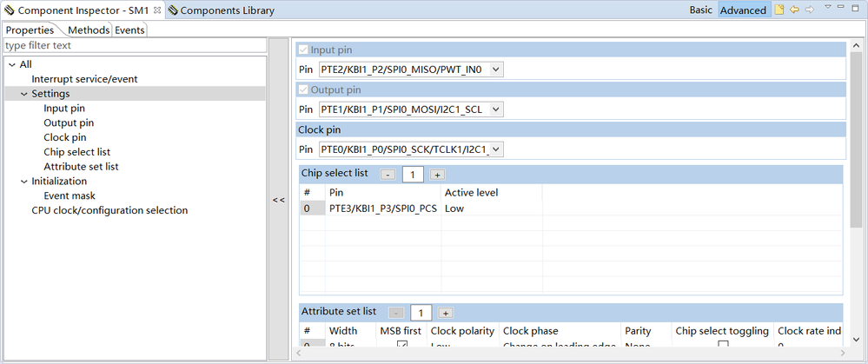Increase the Attribute set list count
Image resolution: width=868 pixels, height=364 pixels.
[x=446, y=313]
